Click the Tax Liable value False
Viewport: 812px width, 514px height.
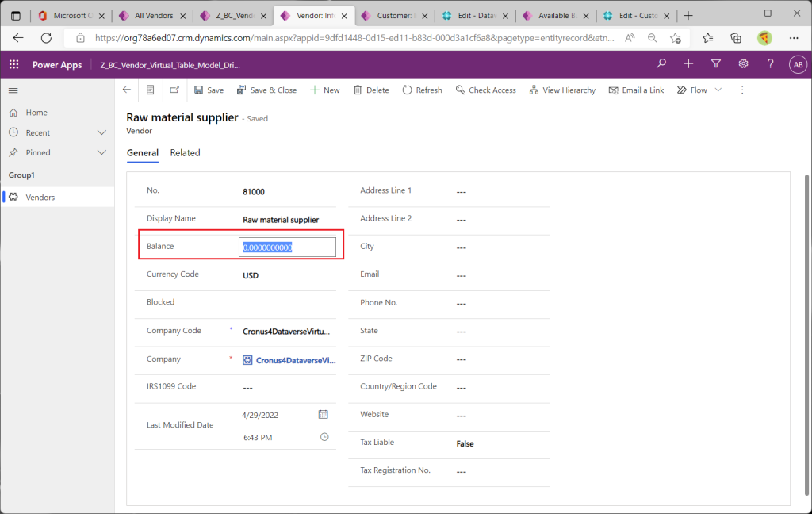[x=465, y=443]
